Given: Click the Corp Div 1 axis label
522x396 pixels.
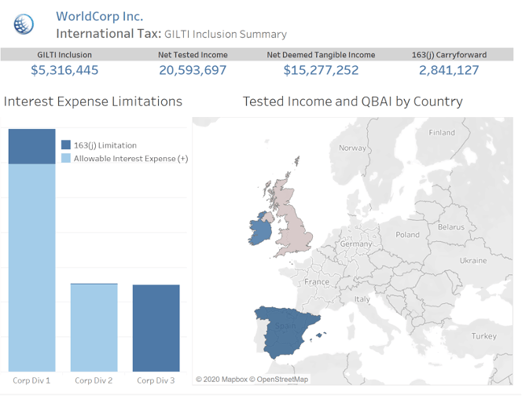Looking at the screenshot, I should [31, 380].
